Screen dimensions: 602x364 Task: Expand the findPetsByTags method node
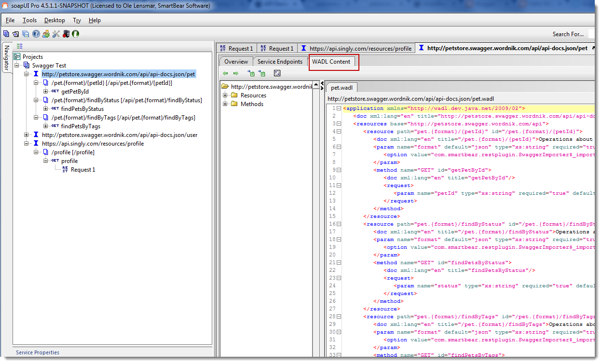point(46,126)
